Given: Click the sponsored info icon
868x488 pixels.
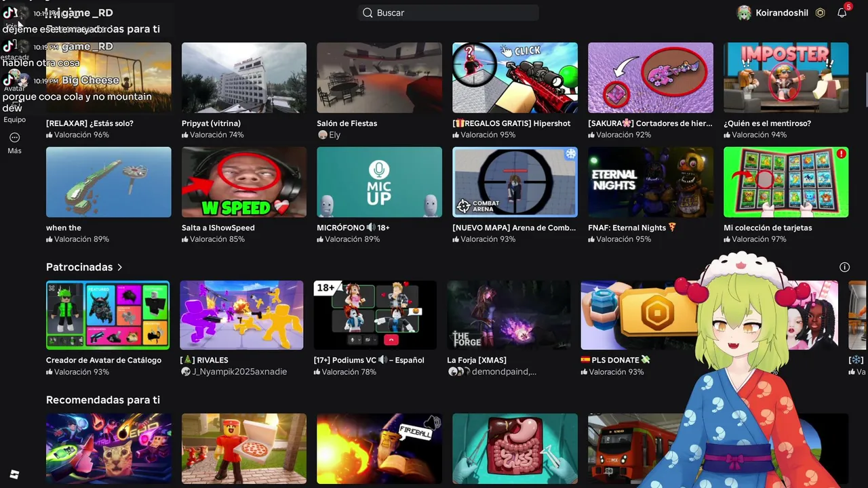Looking at the screenshot, I should (844, 267).
